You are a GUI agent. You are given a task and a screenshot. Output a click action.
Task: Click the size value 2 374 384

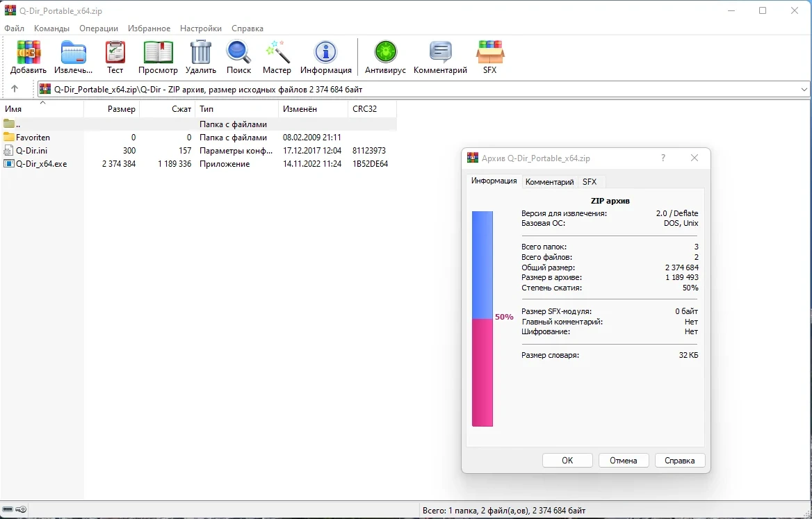coord(119,163)
